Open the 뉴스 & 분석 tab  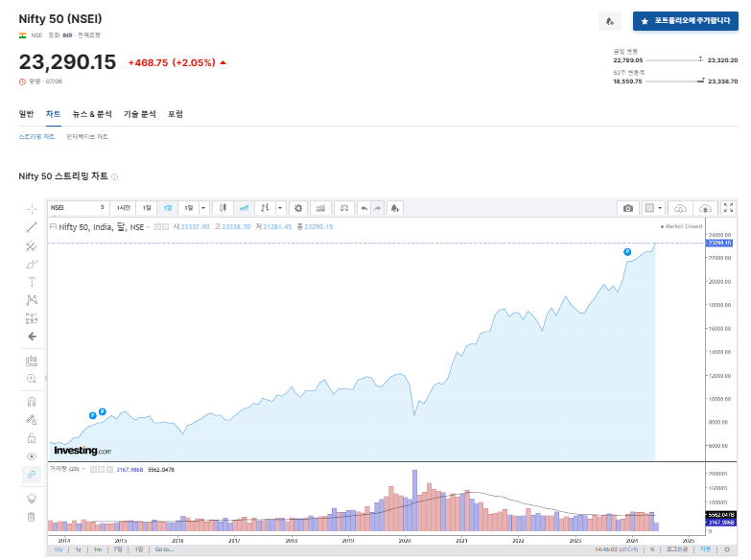[x=92, y=114]
